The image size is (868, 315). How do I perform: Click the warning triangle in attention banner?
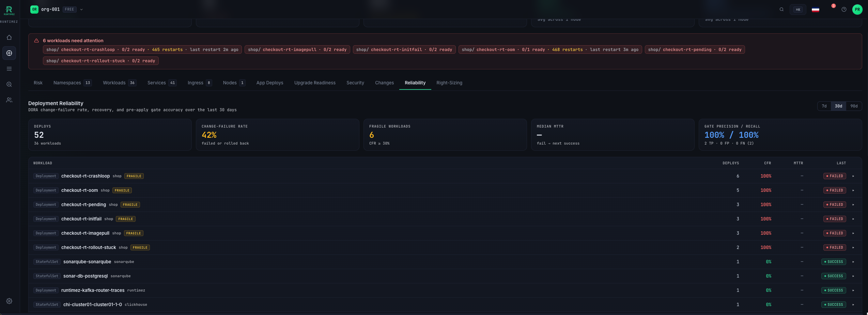pos(36,40)
